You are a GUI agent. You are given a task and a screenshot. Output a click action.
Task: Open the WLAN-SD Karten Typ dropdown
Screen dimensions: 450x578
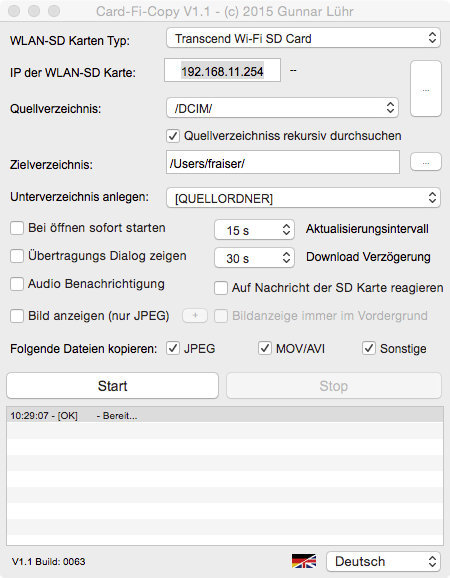[303, 38]
